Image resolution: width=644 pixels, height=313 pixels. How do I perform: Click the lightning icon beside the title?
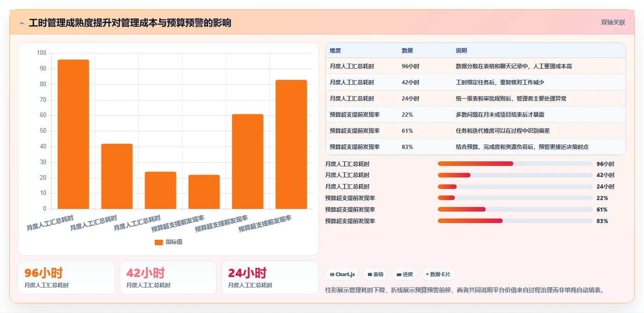(x=22, y=23)
